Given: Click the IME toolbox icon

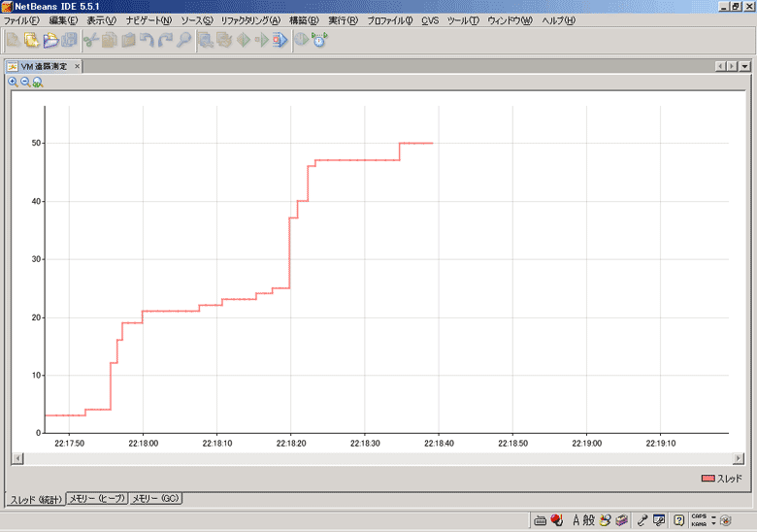Looking at the screenshot, I should [x=622, y=520].
